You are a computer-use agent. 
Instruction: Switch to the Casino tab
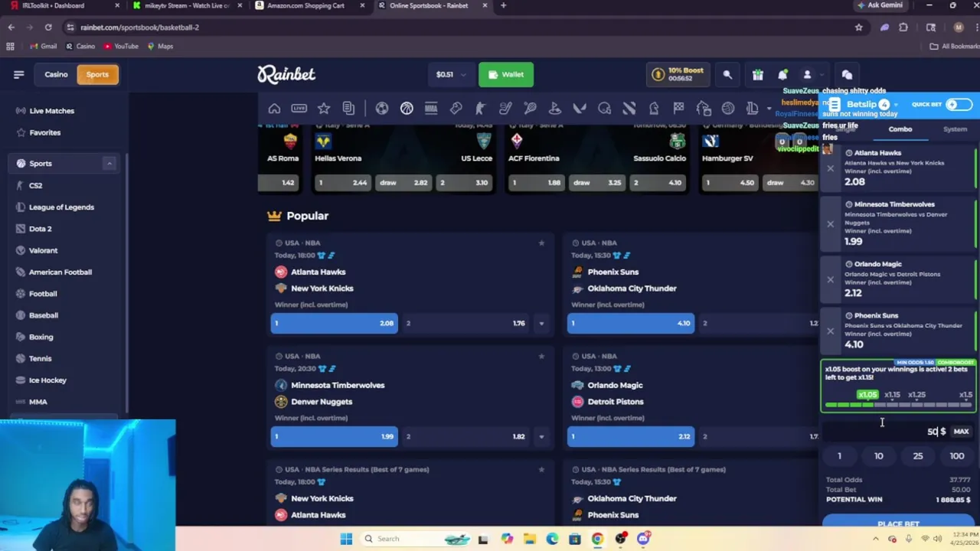[56, 74]
